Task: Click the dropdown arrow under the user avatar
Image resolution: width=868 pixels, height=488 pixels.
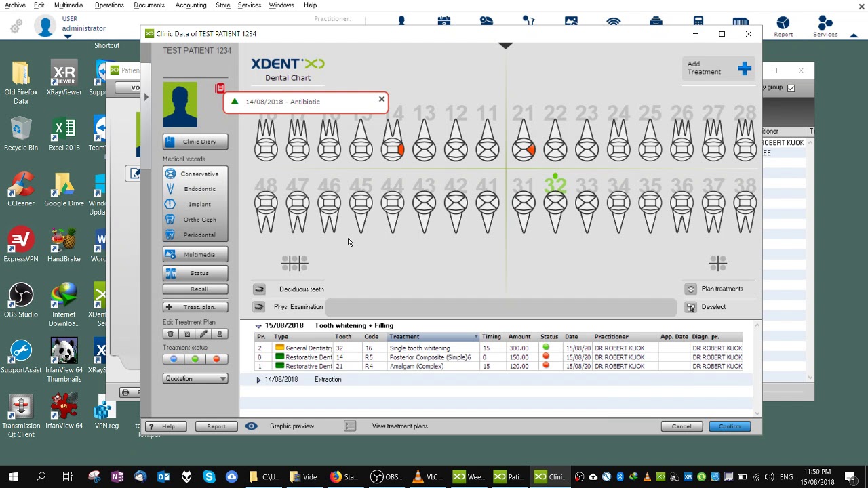Action: pyautogui.click(x=68, y=36)
